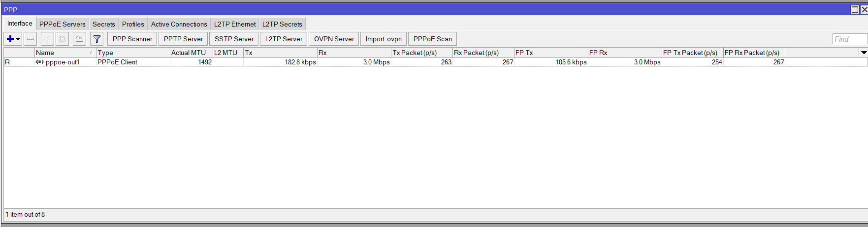Open the Add dropdown arrow beside plus
The height and width of the screenshot is (227, 868).
click(18, 39)
